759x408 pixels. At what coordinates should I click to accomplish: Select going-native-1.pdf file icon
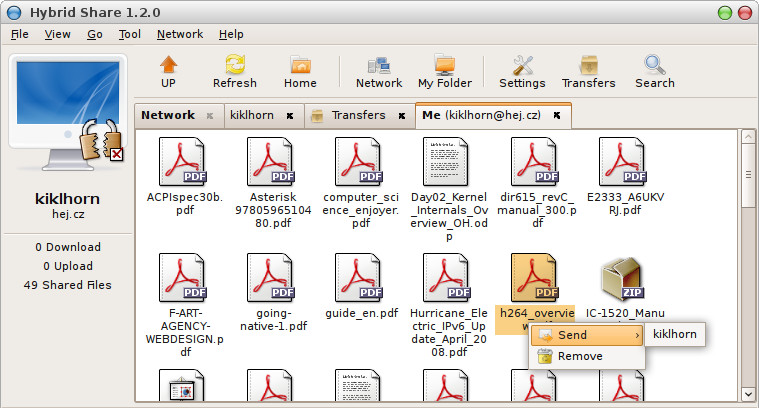tap(271, 278)
